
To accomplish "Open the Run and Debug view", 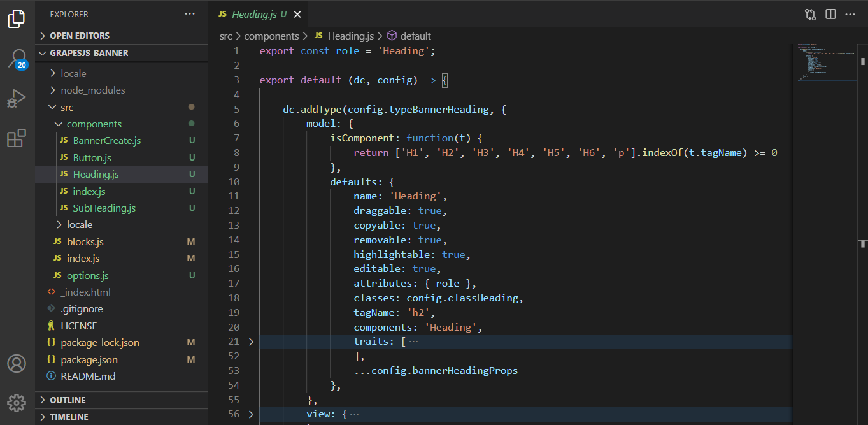I will pos(17,99).
